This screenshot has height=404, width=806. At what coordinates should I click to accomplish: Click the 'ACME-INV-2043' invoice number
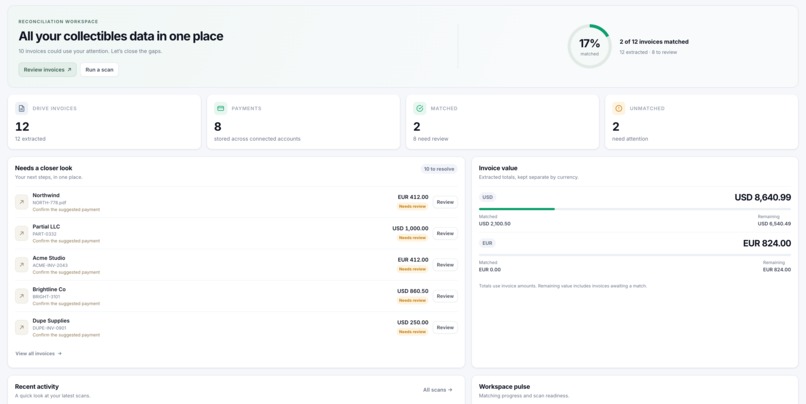coord(50,265)
